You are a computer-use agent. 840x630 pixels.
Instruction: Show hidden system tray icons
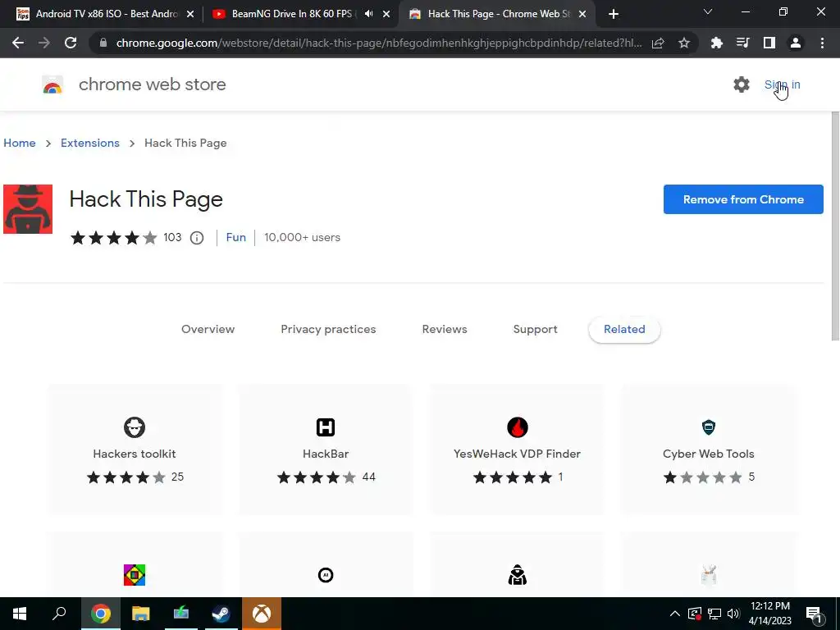pyautogui.click(x=675, y=614)
